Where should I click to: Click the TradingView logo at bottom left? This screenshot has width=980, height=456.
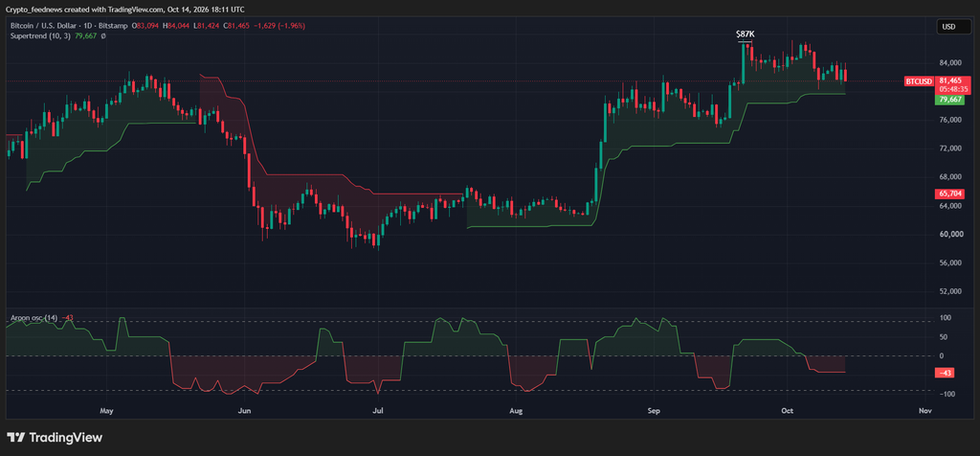55,437
